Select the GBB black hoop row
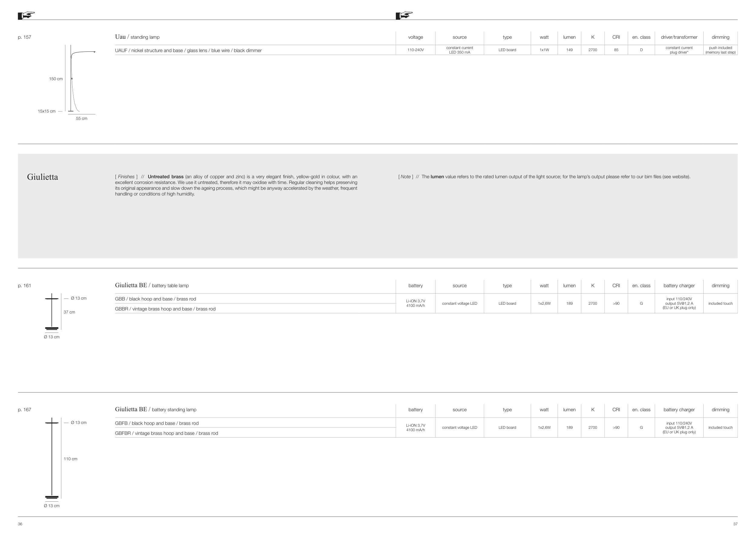 click(x=155, y=299)
